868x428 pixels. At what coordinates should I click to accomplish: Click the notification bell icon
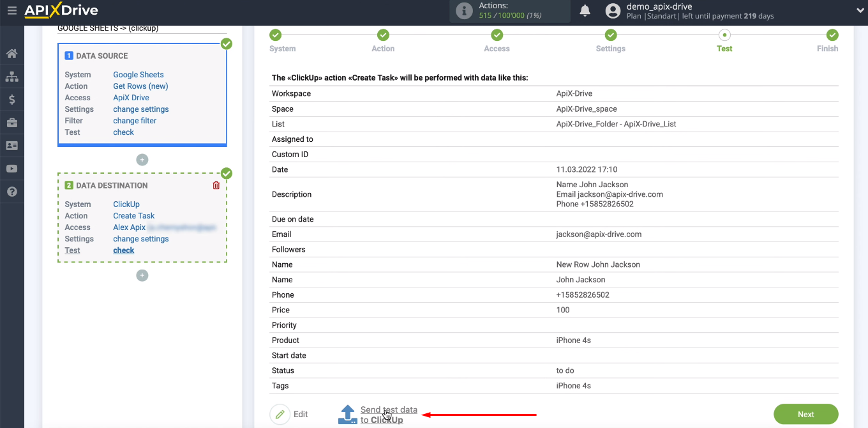point(585,10)
